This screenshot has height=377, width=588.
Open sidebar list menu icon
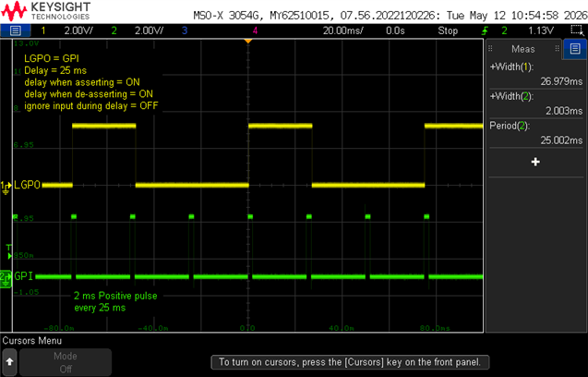[575, 49]
